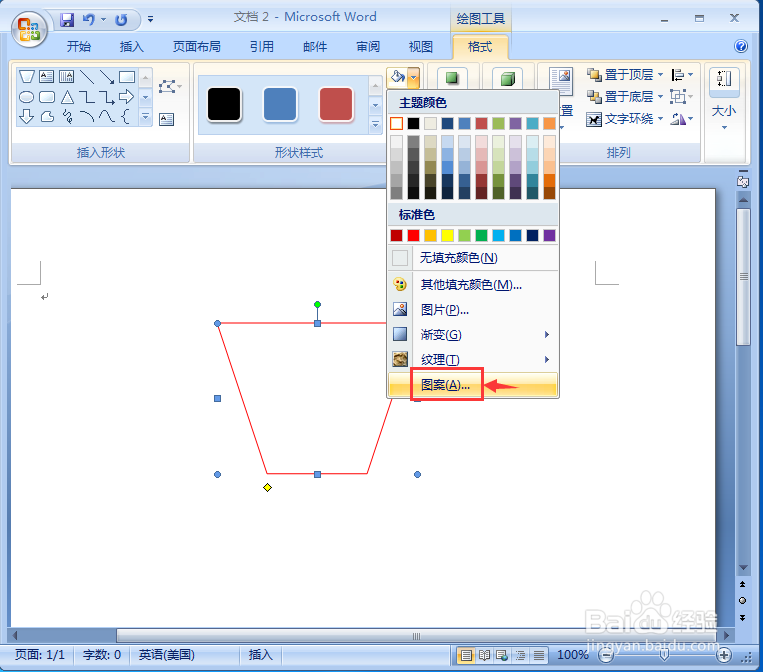Select the freeform scribble shape
Screen dimensions: 763x672
tap(67, 117)
